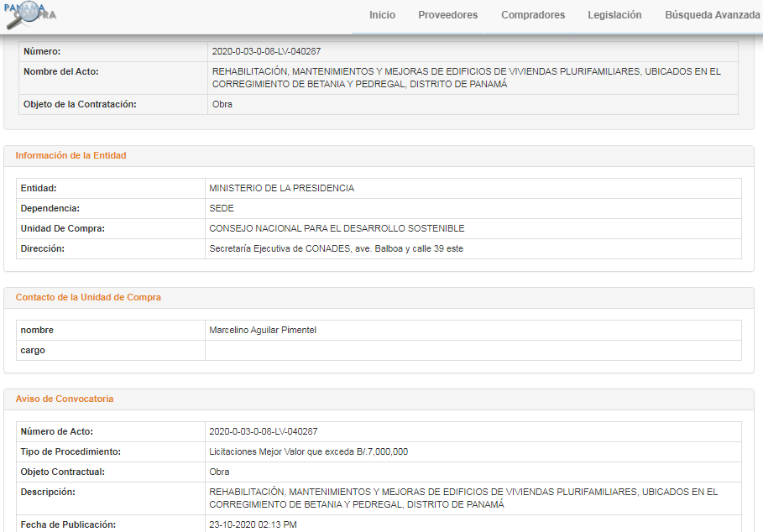Click the Fecha de Publicación label
This screenshot has height=532, width=763.
pyautogui.click(x=68, y=524)
